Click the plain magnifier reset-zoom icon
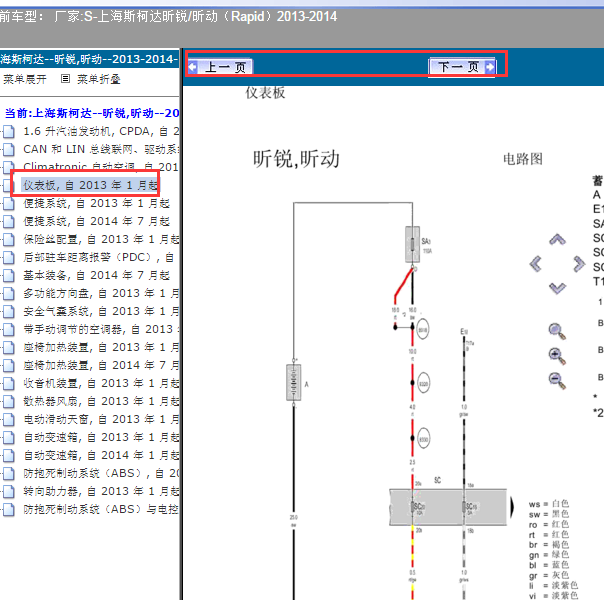604x600 pixels. point(557,331)
